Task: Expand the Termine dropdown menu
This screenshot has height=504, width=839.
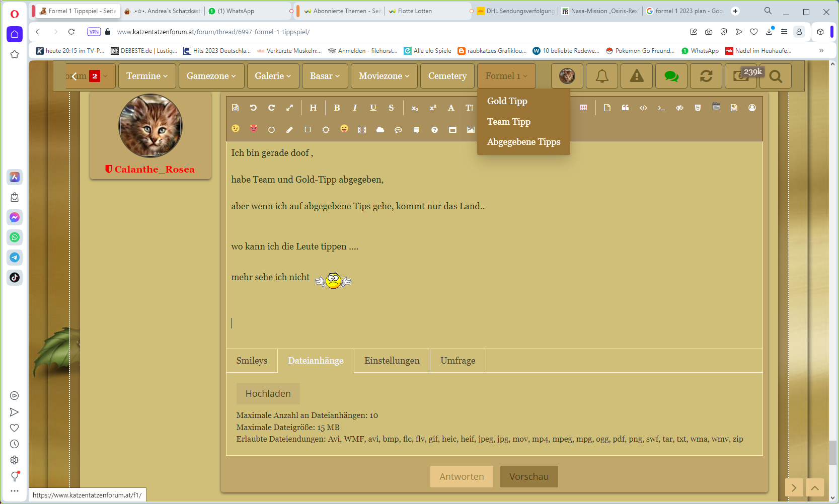Action: tap(147, 76)
